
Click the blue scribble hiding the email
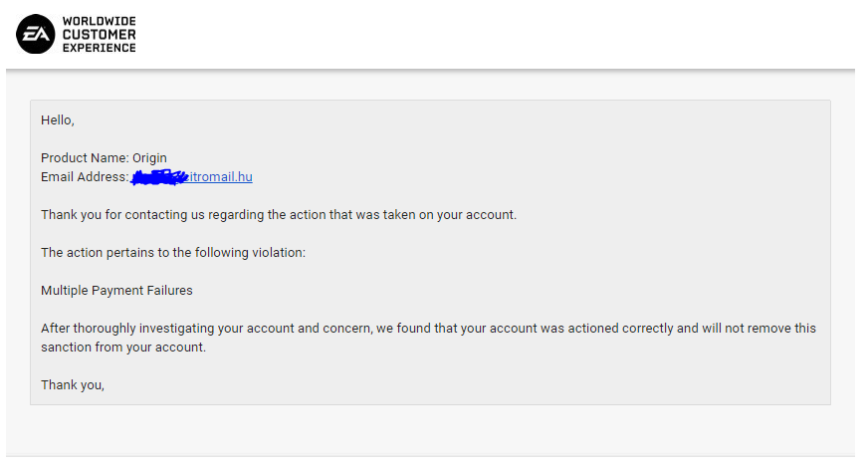click(159, 177)
